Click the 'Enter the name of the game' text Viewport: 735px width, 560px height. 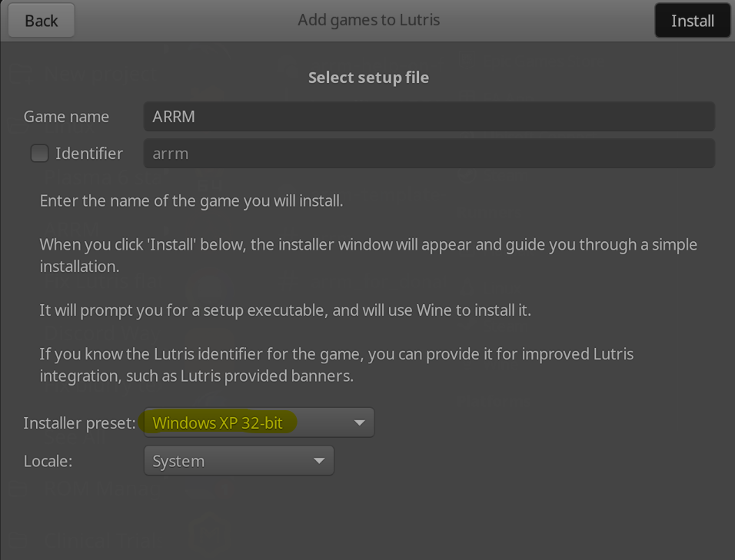[191, 201]
